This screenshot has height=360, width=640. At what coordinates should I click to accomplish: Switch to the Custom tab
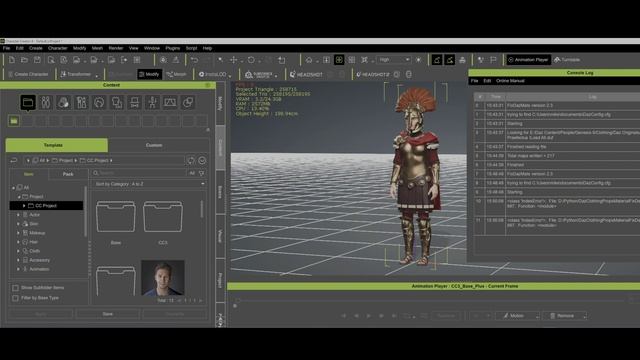click(154, 145)
